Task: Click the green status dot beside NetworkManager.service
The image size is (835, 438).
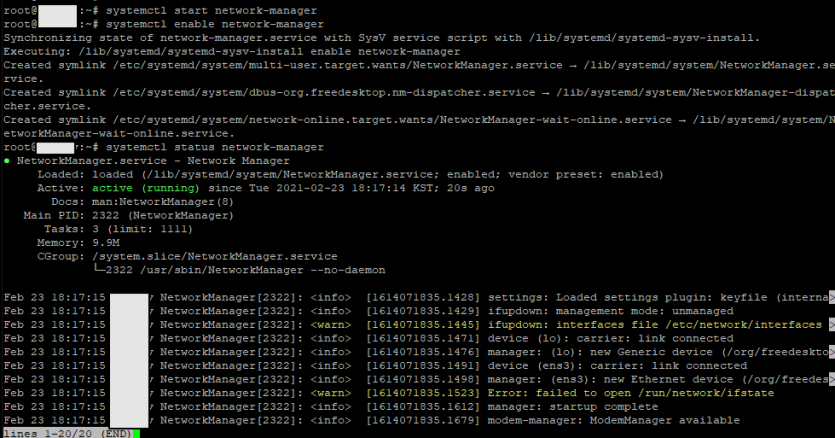Action: (x=6, y=161)
